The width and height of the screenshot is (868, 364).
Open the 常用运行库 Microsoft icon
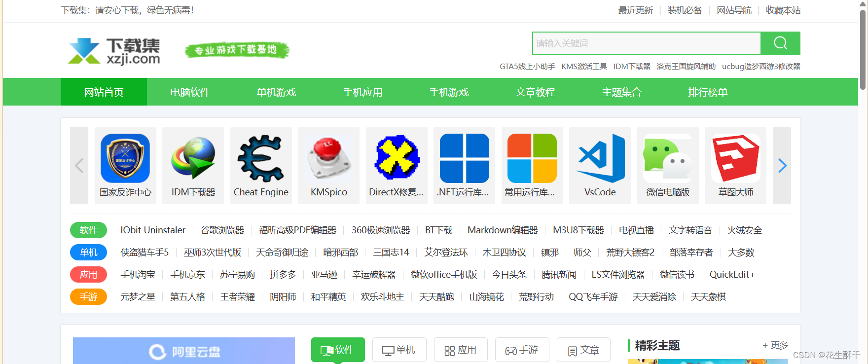pos(532,158)
